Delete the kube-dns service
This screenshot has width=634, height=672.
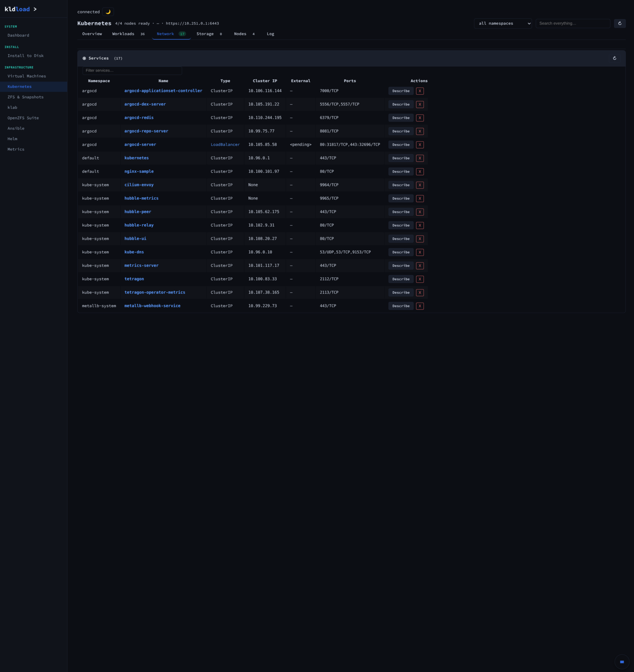click(x=420, y=252)
